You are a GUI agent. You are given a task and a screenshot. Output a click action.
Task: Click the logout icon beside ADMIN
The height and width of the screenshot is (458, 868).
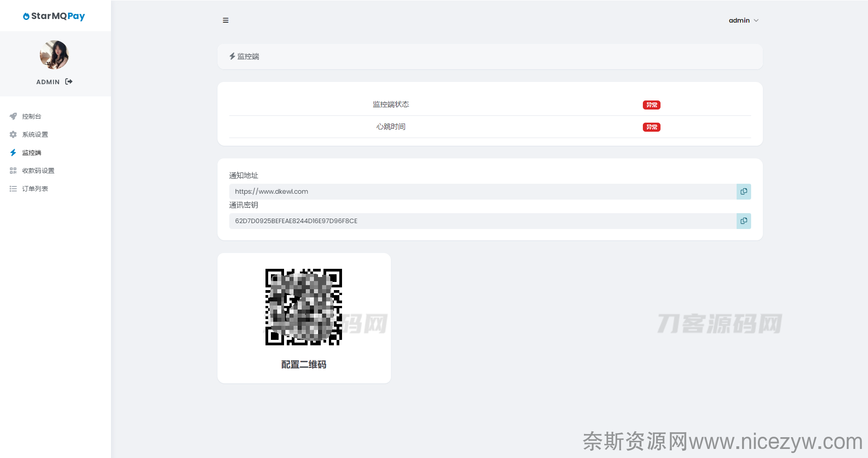69,81
